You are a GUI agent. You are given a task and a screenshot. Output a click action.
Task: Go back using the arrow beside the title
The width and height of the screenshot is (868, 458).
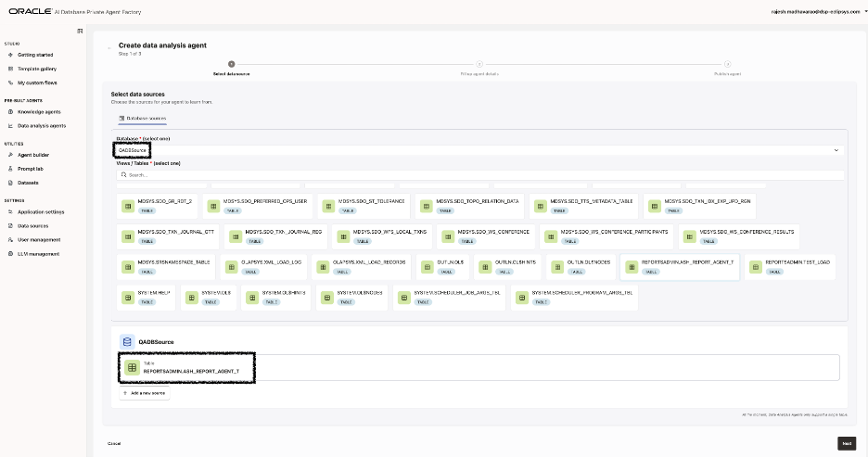click(x=109, y=46)
